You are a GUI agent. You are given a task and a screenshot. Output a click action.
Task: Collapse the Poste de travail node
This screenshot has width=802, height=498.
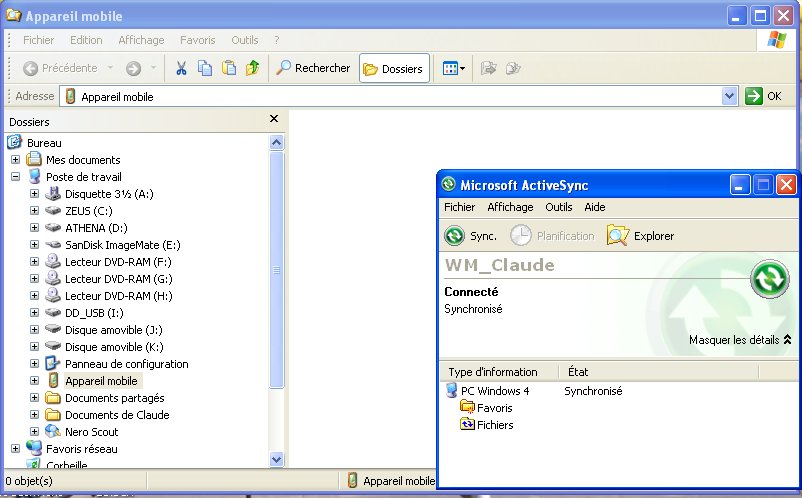(15, 176)
